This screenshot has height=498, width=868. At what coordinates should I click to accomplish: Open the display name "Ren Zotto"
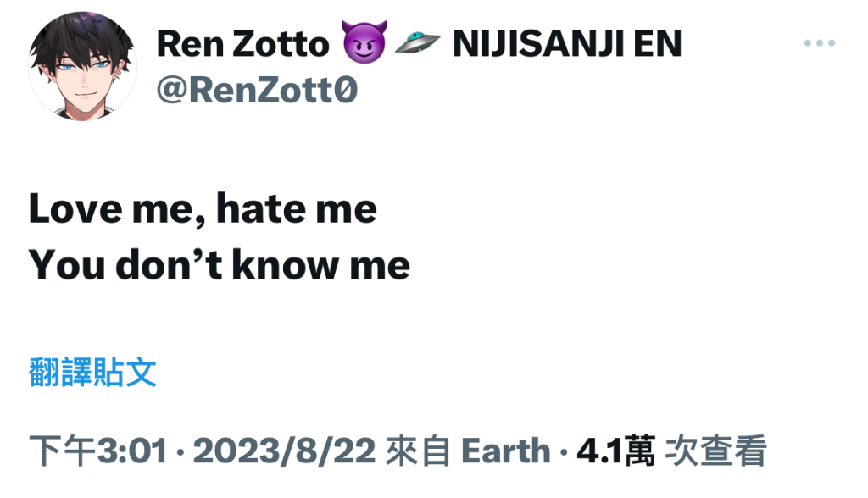point(243,44)
